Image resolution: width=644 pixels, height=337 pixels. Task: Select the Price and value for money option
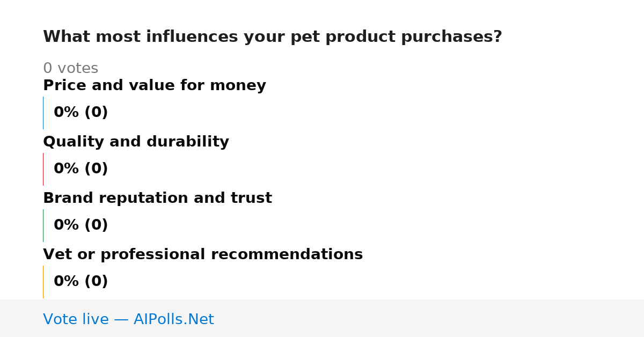pos(155,86)
